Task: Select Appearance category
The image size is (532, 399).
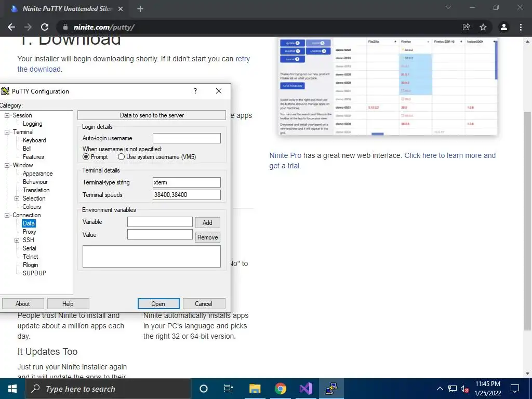Action: [37, 174]
